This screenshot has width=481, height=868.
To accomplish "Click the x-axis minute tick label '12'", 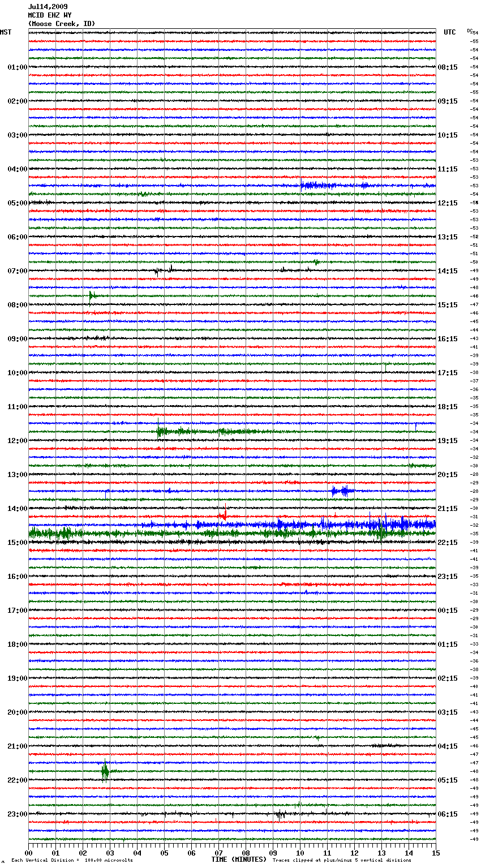I will click(354, 853).
